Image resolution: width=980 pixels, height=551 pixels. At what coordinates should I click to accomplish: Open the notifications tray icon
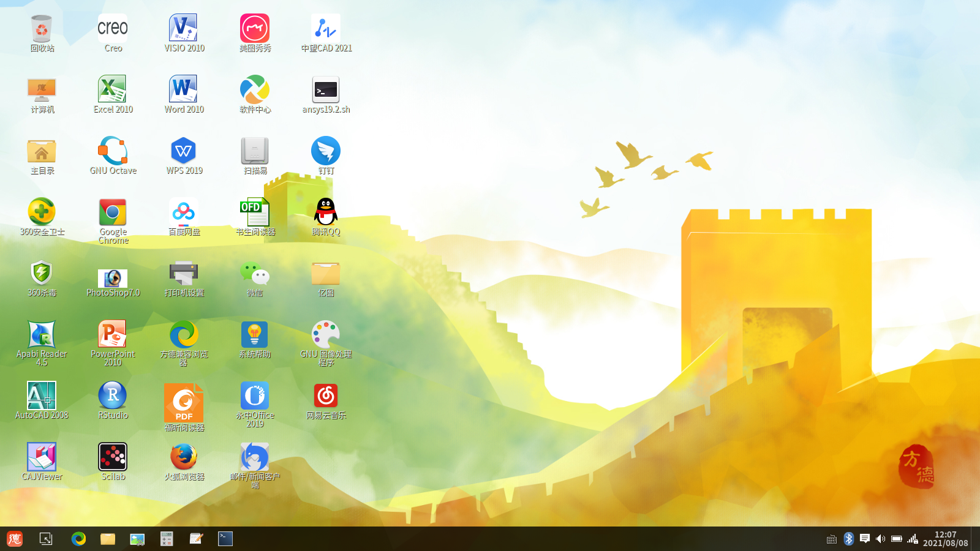click(865, 539)
